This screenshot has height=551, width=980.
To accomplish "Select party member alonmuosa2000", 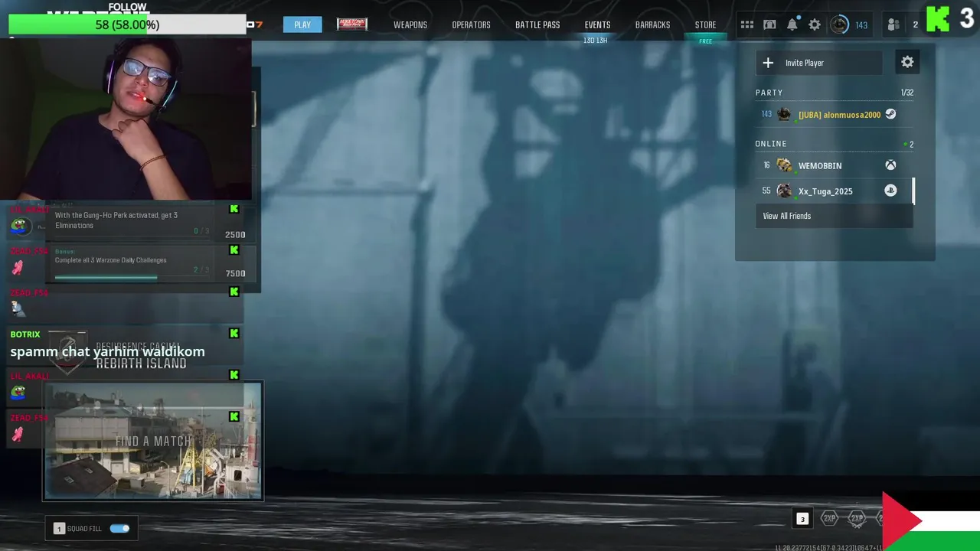I will 835,115.
